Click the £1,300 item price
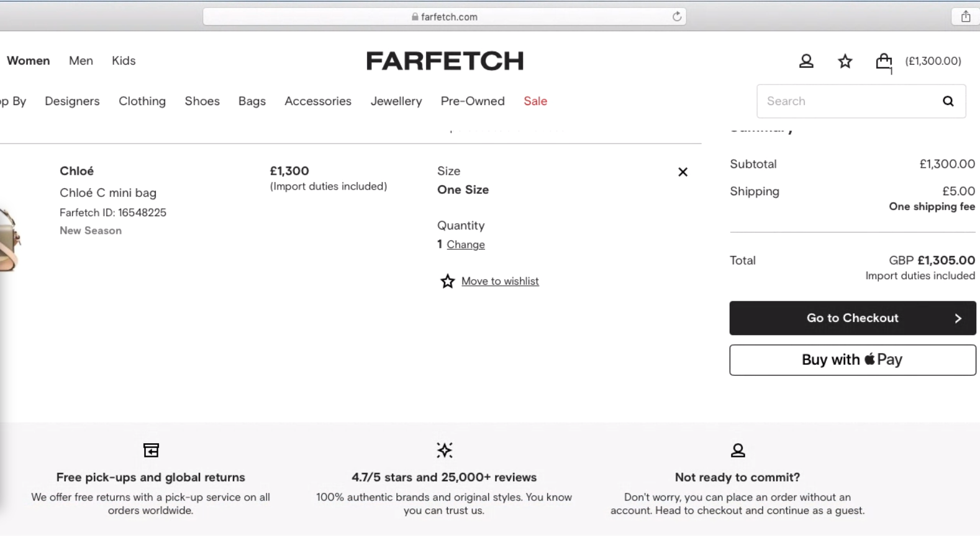The width and height of the screenshot is (980, 537). (289, 171)
